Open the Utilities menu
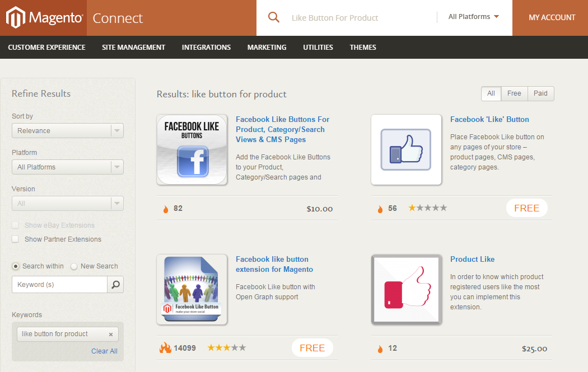Screen dimensions: 588x372 tap(318, 47)
